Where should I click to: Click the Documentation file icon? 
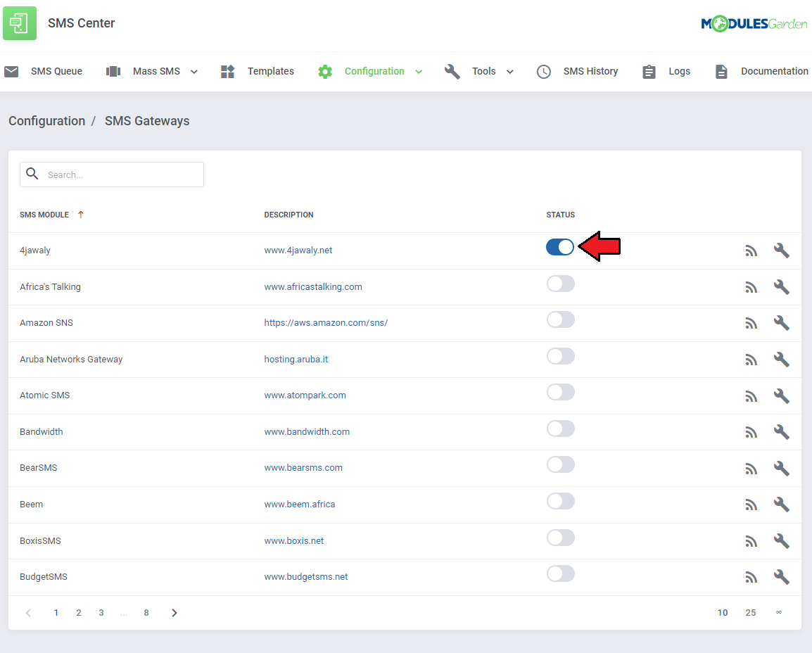(721, 72)
